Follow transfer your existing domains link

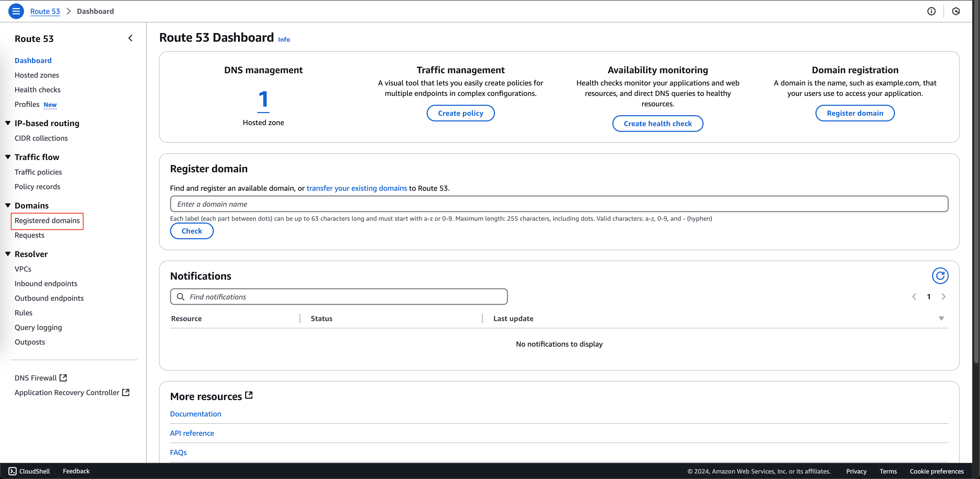356,188
